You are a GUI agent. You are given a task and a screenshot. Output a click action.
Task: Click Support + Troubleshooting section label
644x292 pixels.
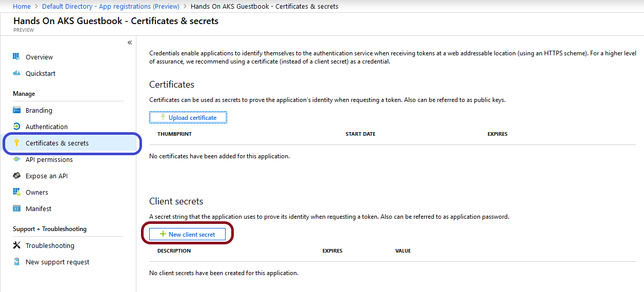(x=50, y=229)
